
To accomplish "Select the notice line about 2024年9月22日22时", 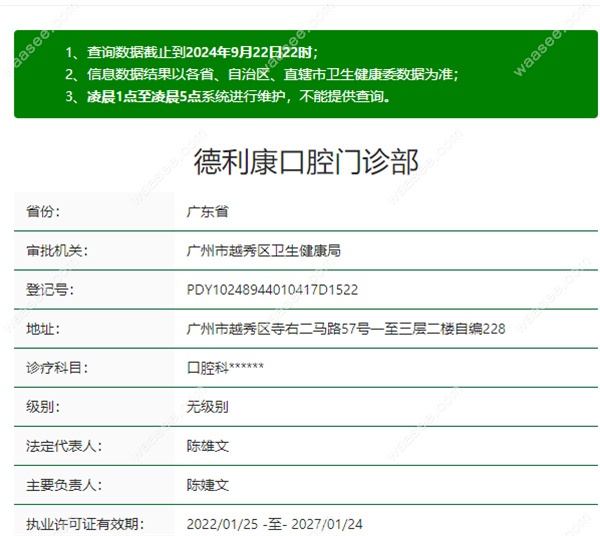I will (x=191, y=52).
